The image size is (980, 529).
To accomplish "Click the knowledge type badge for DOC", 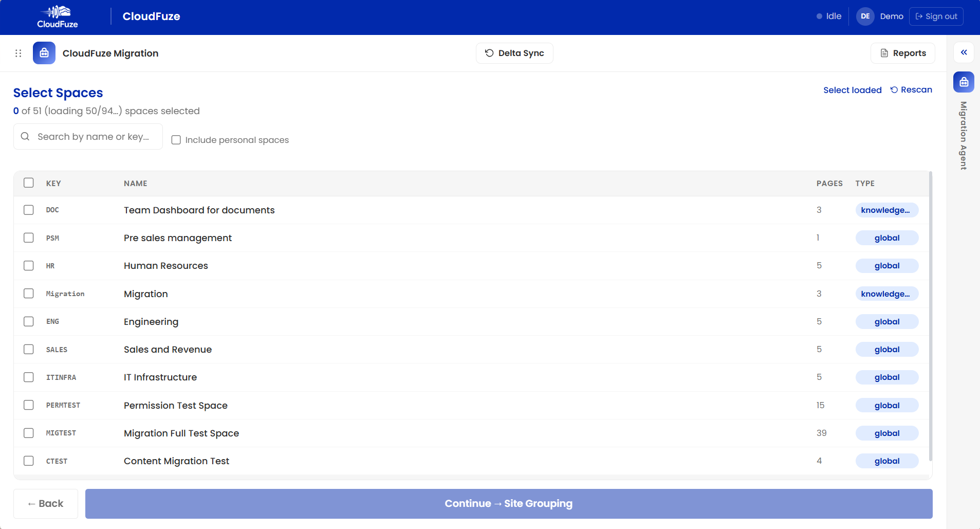I will pos(887,210).
